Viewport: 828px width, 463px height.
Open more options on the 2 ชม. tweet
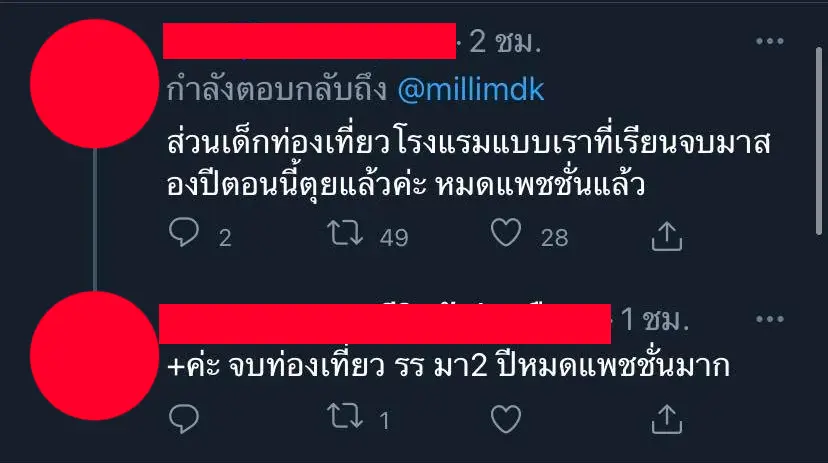769,41
